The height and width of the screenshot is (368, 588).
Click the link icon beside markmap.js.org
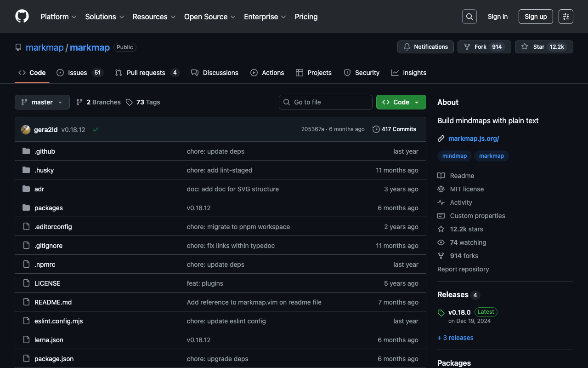coord(441,138)
